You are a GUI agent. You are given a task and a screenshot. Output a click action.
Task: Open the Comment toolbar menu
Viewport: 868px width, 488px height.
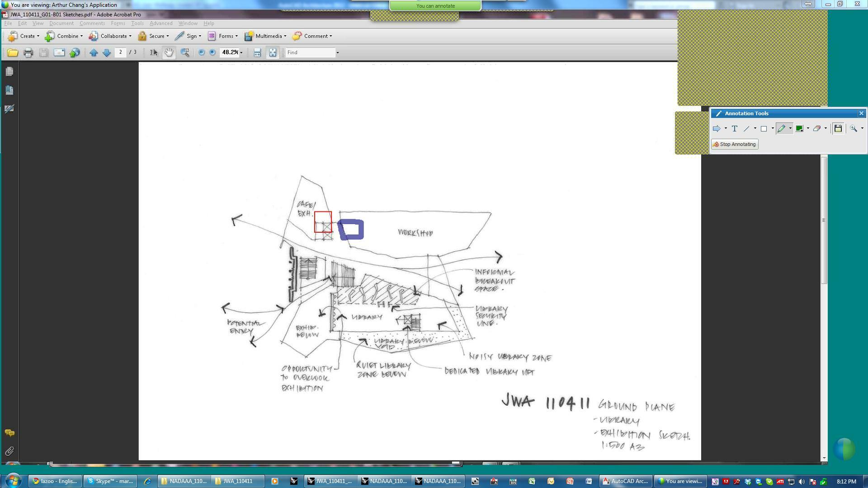(x=312, y=36)
